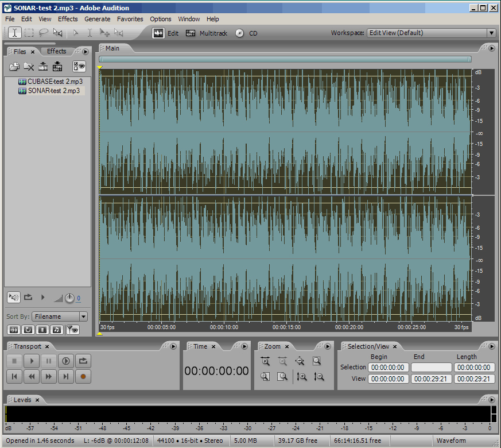Select the Marquee Selection tool
Image resolution: width=501 pixels, height=448 pixels.
(29, 33)
